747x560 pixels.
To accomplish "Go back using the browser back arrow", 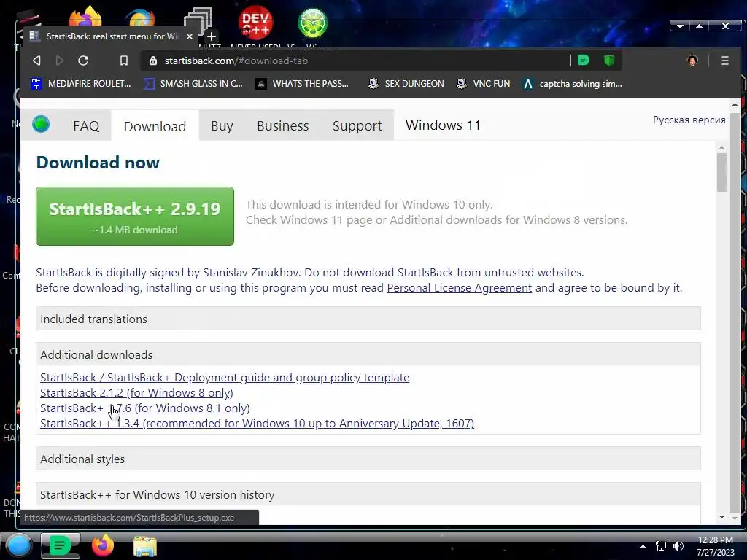I will pyautogui.click(x=36, y=61).
